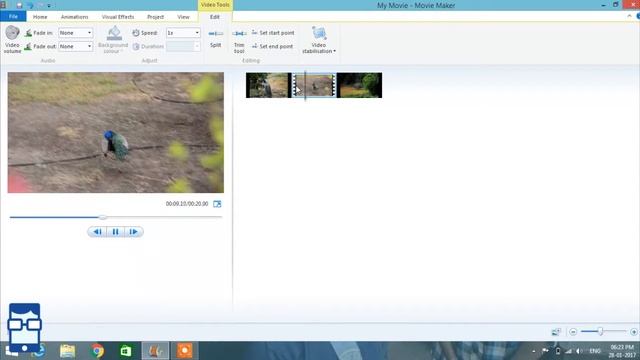Click the Save icon in quick access toolbar
The width and height of the screenshot is (640, 360).
tap(19, 5)
